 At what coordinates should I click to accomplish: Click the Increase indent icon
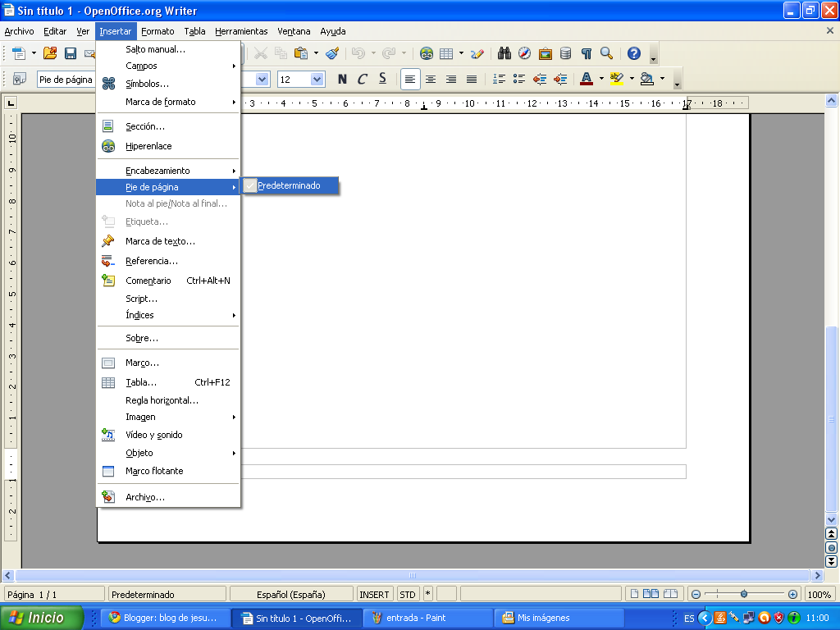pyautogui.click(x=560, y=80)
